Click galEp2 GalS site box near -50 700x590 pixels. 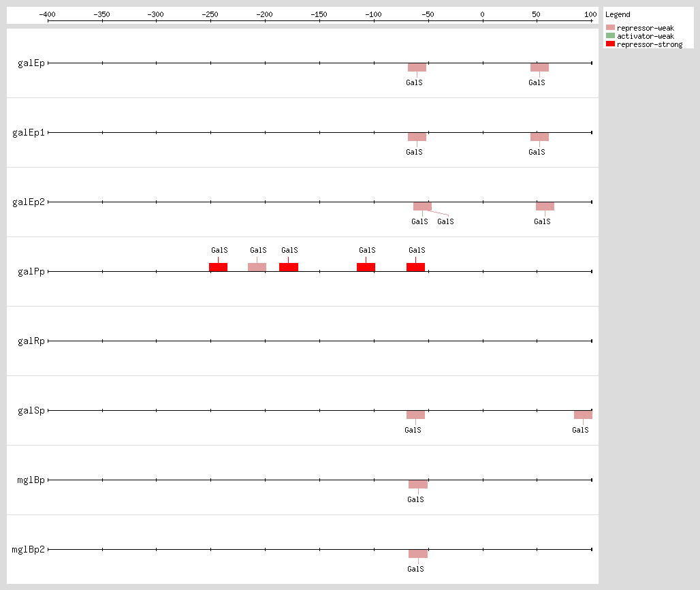coord(422,206)
